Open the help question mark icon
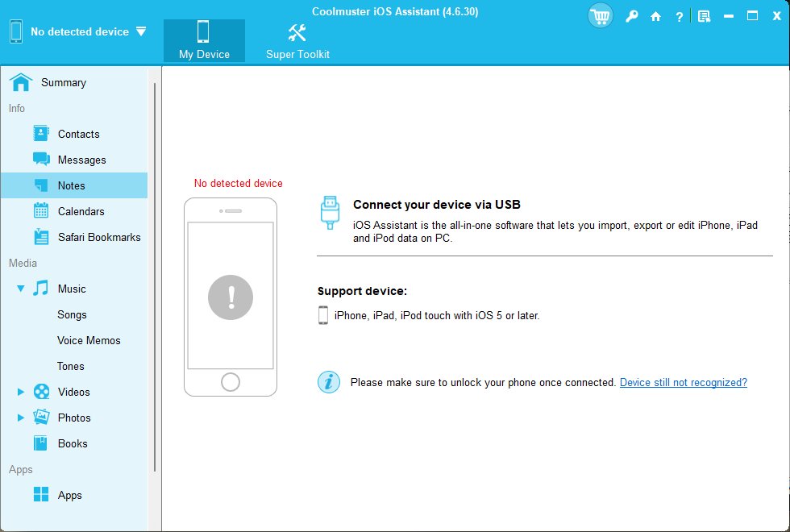 point(679,17)
